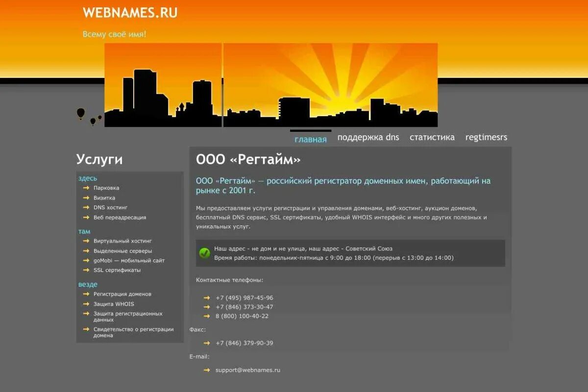
Task: Click the green checkmark icon in address box
Action: tap(205, 253)
